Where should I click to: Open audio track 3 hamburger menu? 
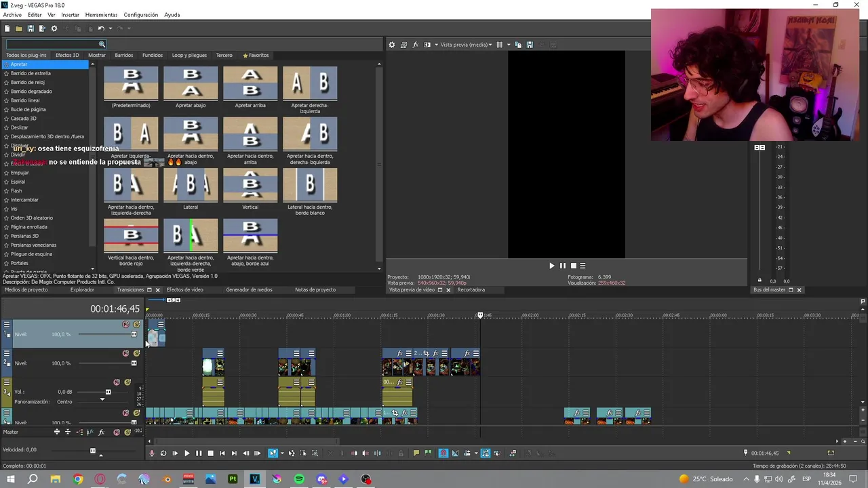[x=7, y=382]
